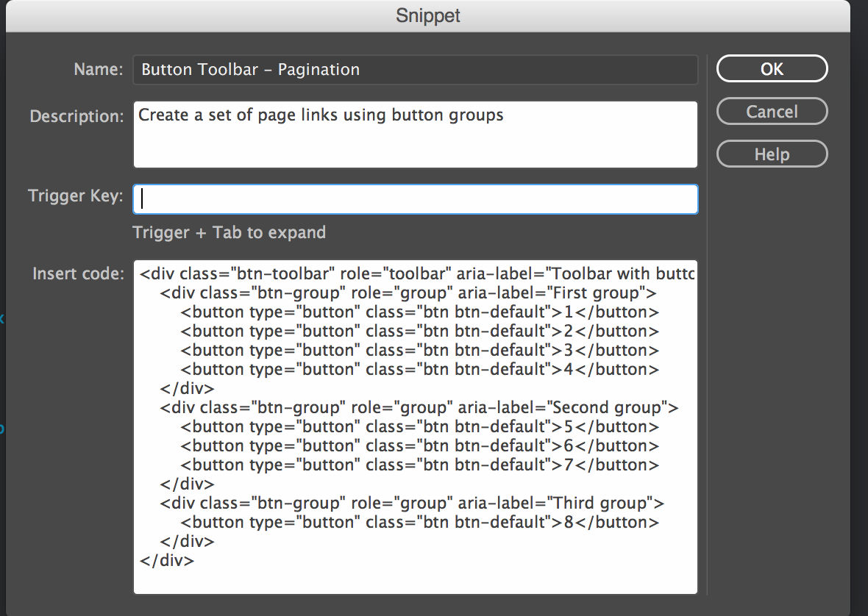Click the Insert code label
Image resolution: width=868 pixels, height=616 pixels.
click(x=77, y=273)
